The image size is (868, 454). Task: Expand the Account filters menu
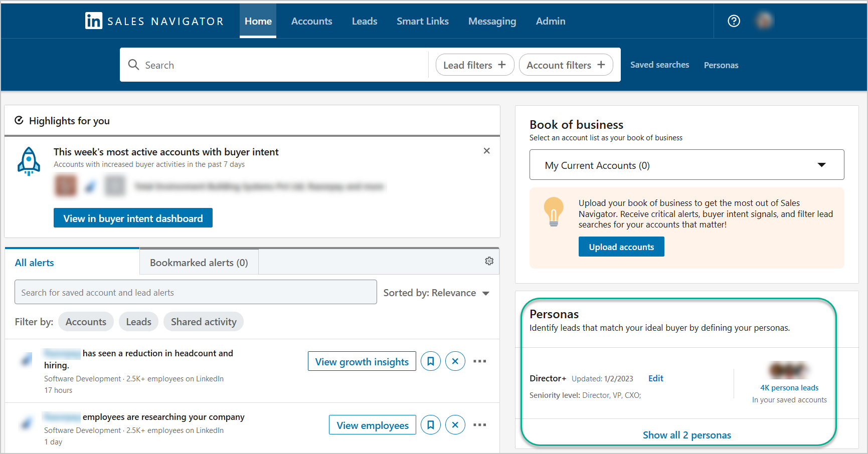coord(566,65)
